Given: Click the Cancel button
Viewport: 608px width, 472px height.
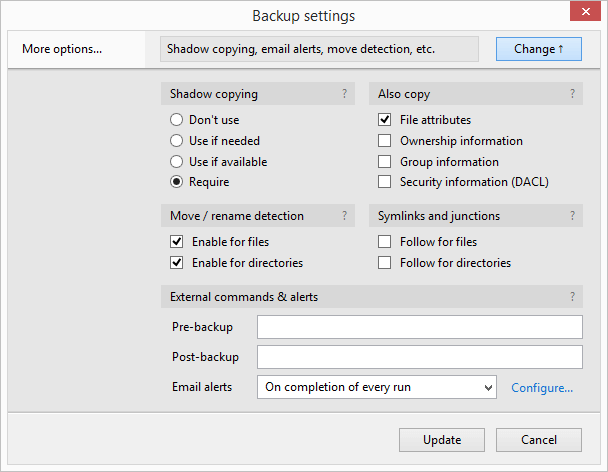Looking at the screenshot, I should tap(539, 440).
